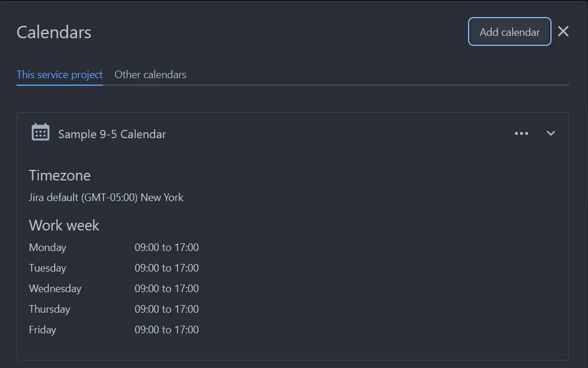588x368 pixels.
Task: Click the Work week heading
Action: 64,225
